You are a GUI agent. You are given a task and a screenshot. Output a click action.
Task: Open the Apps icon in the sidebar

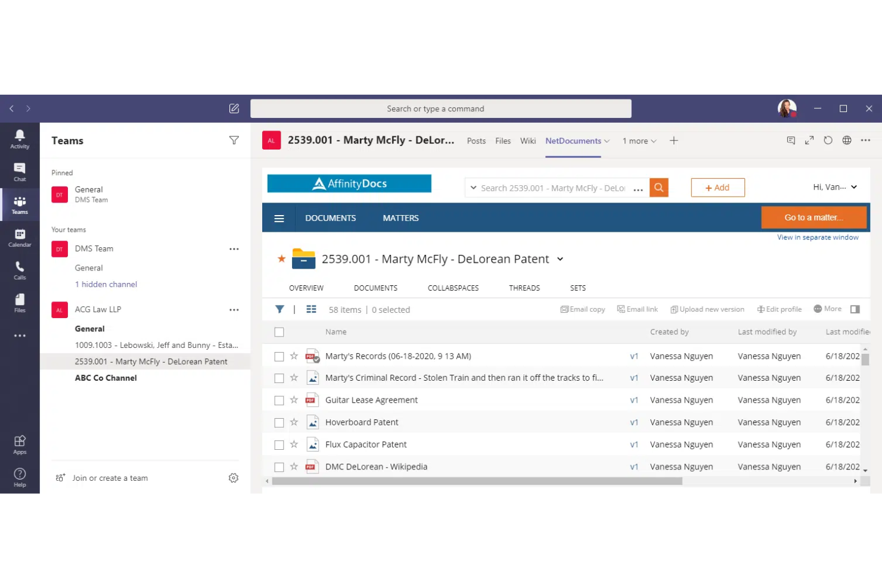(20, 444)
